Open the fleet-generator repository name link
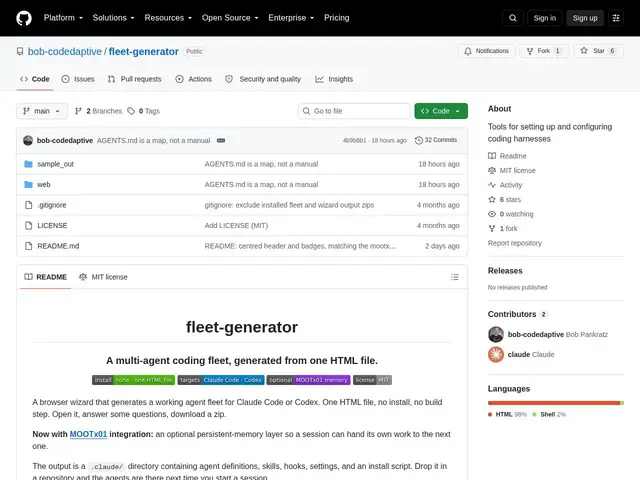 click(144, 51)
